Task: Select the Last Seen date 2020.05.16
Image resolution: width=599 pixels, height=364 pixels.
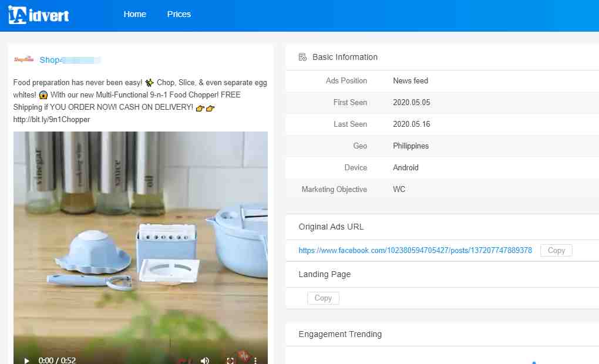Action: tap(412, 124)
